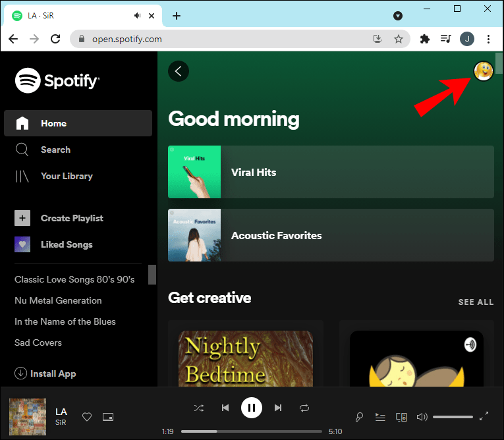Toggle repeat mode
Viewport: 504px width, 440px height.
pyautogui.click(x=304, y=408)
